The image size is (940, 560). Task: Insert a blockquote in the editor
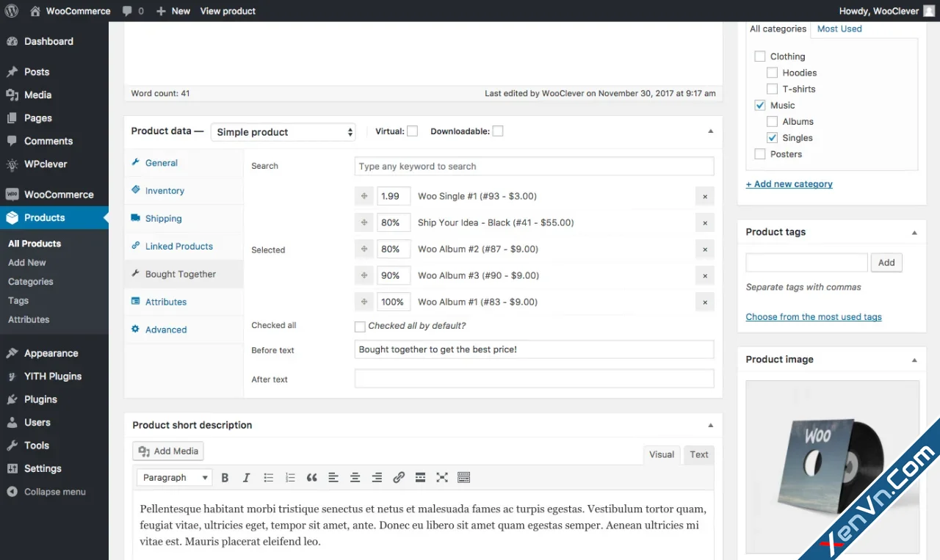click(x=311, y=478)
